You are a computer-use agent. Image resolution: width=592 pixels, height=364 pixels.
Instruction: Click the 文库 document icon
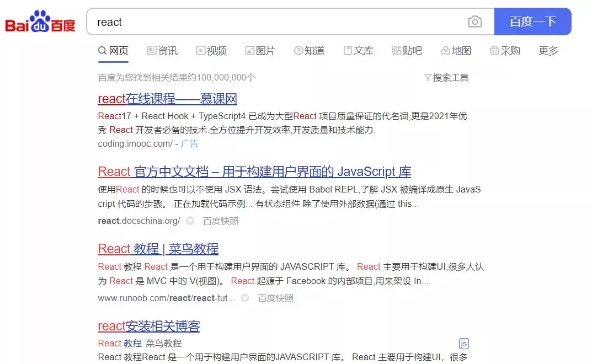tap(348, 50)
